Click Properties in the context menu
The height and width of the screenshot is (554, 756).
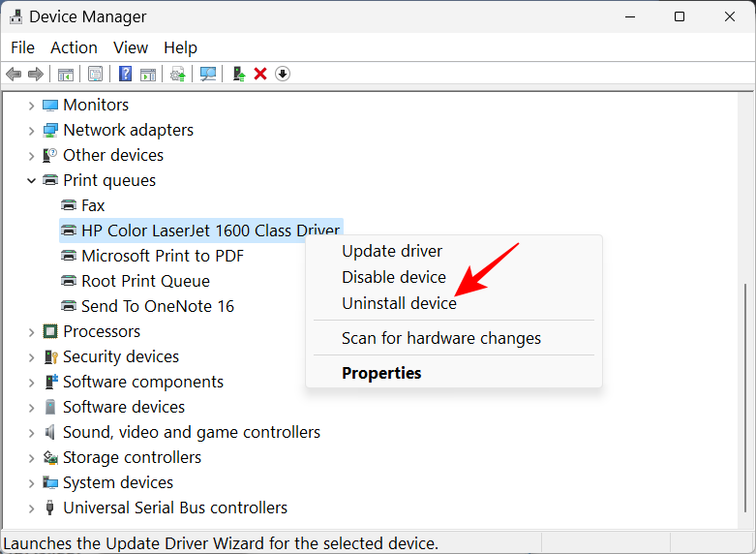click(x=381, y=373)
